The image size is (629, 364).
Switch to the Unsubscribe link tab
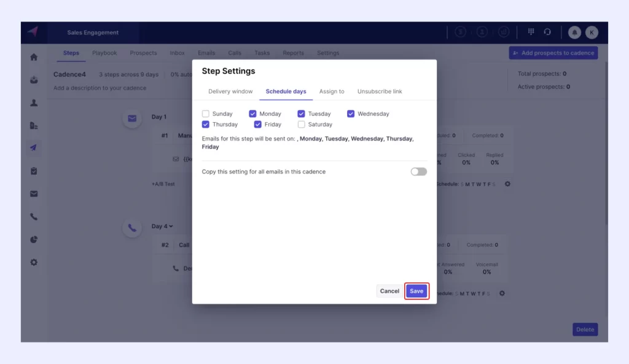tap(379, 91)
